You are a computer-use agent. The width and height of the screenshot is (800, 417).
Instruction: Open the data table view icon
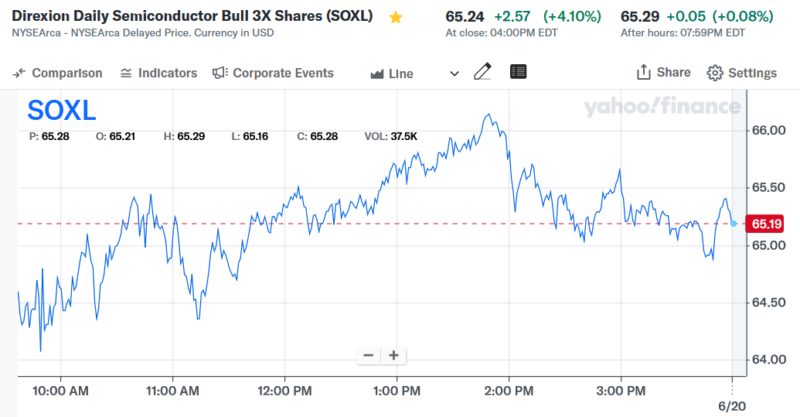518,72
